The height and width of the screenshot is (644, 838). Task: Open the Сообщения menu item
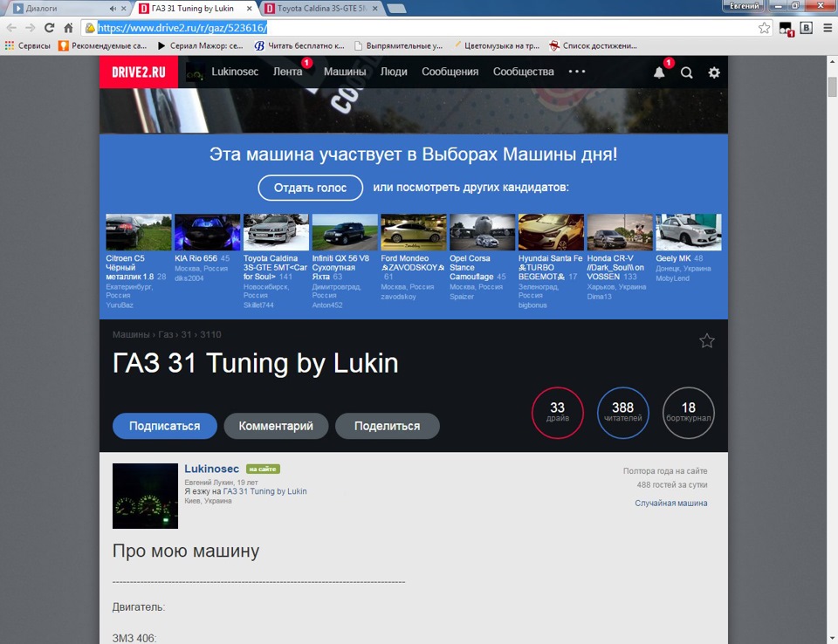(x=450, y=72)
